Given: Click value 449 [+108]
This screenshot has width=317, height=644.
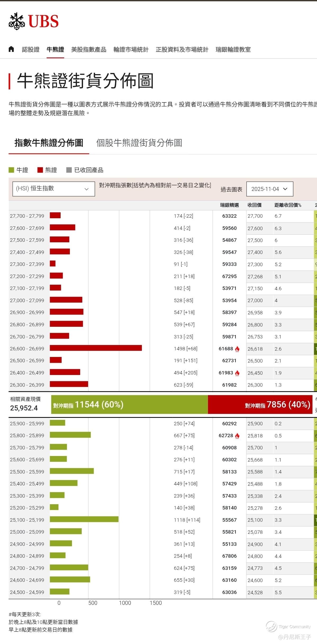Looking at the screenshot, I should (186, 484).
